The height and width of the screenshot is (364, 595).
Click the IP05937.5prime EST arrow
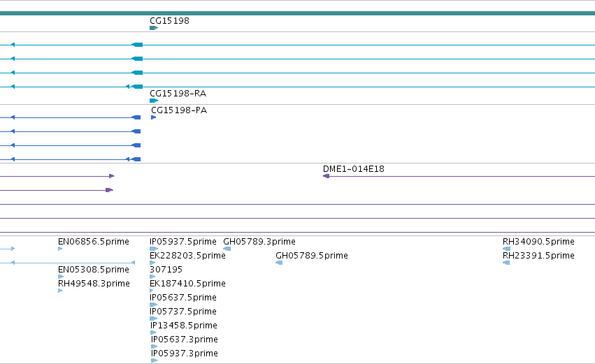coord(154,249)
